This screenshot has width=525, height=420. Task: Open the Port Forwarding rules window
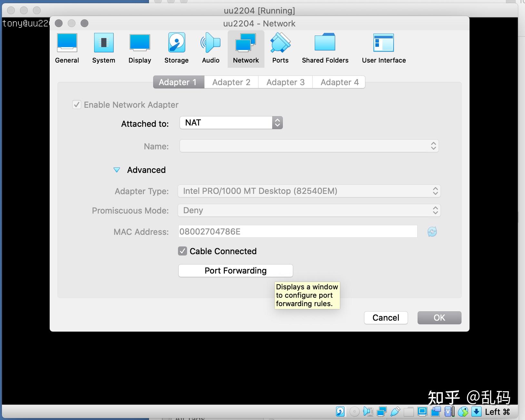pyautogui.click(x=235, y=271)
